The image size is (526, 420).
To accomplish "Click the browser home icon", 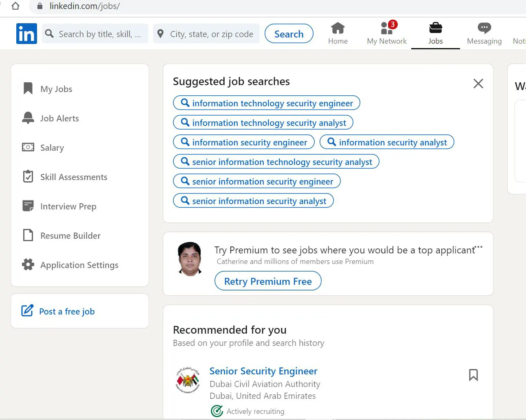I will (15, 6).
